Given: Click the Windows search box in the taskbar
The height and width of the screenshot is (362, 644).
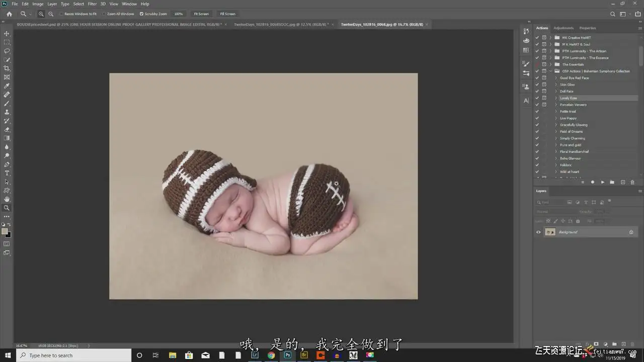Looking at the screenshot, I should click(74, 355).
